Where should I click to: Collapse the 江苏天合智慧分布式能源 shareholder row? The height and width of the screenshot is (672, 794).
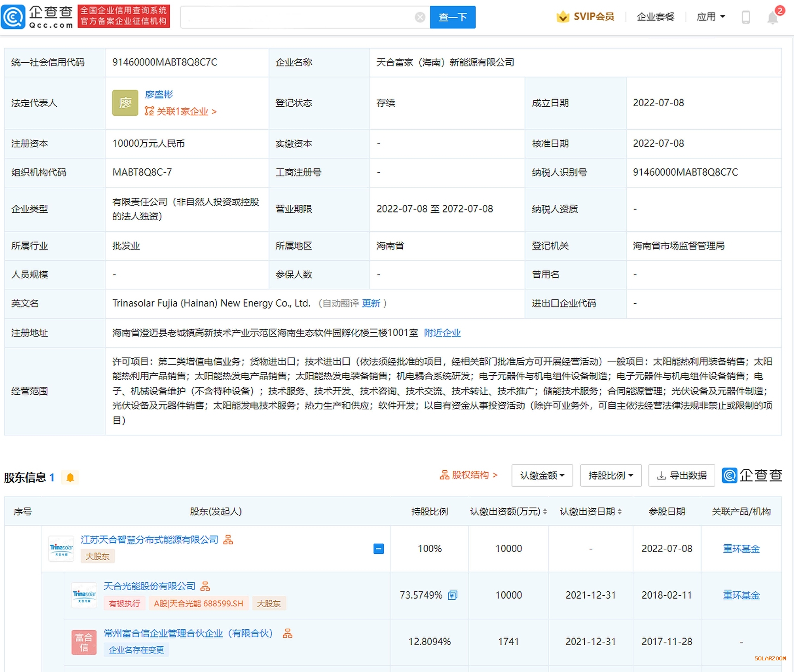(378, 548)
